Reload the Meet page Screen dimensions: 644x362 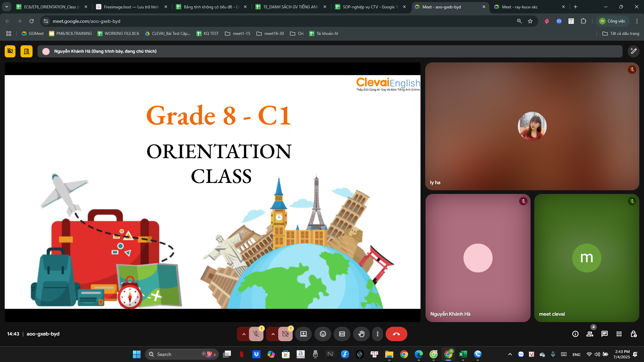[32, 21]
